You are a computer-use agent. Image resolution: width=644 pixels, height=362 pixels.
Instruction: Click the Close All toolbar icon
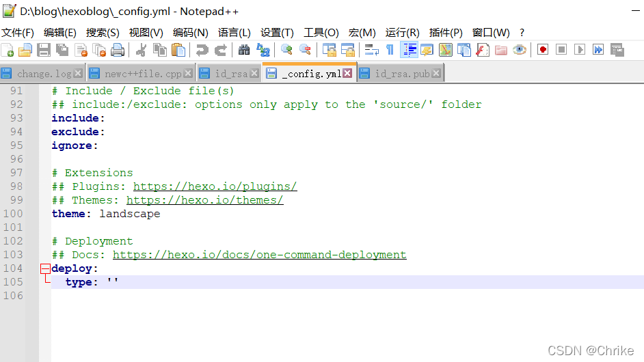tap(99, 50)
